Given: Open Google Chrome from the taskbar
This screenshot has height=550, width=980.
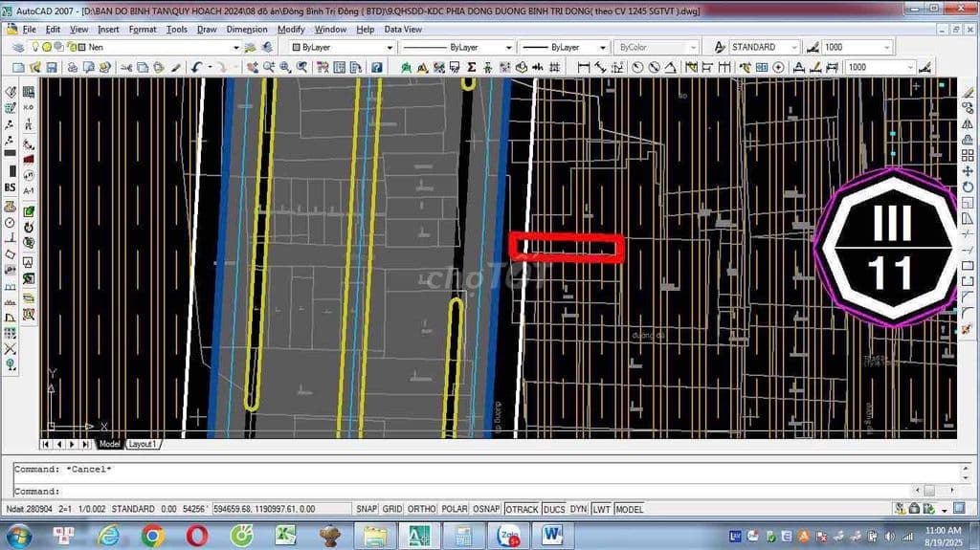Looking at the screenshot, I should [153, 536].
